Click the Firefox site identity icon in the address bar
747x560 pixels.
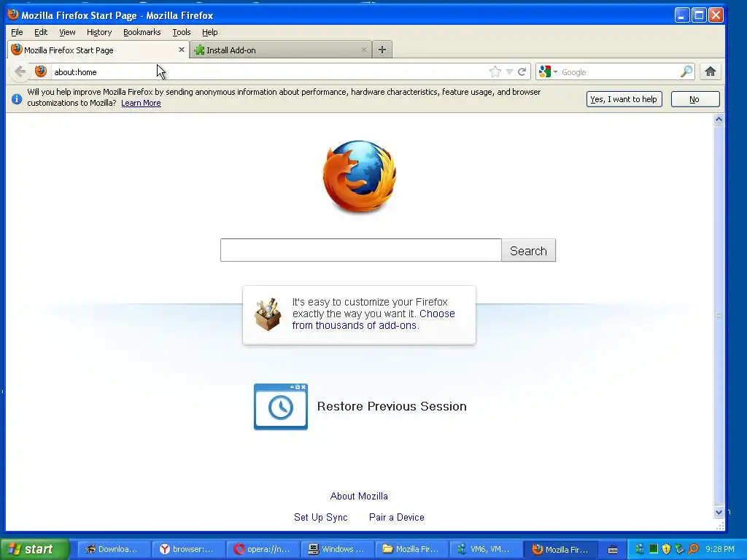click(x=41, y=71)
